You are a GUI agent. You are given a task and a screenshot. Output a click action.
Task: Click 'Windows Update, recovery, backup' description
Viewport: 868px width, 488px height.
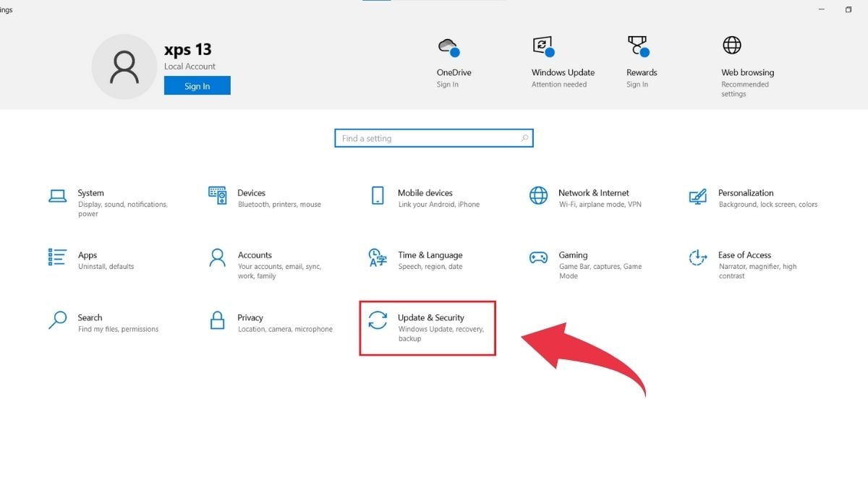(x=441, y=333)
